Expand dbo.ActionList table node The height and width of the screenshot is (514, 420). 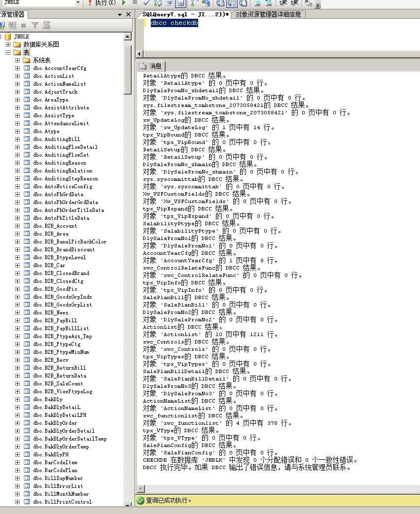point(17,76)
